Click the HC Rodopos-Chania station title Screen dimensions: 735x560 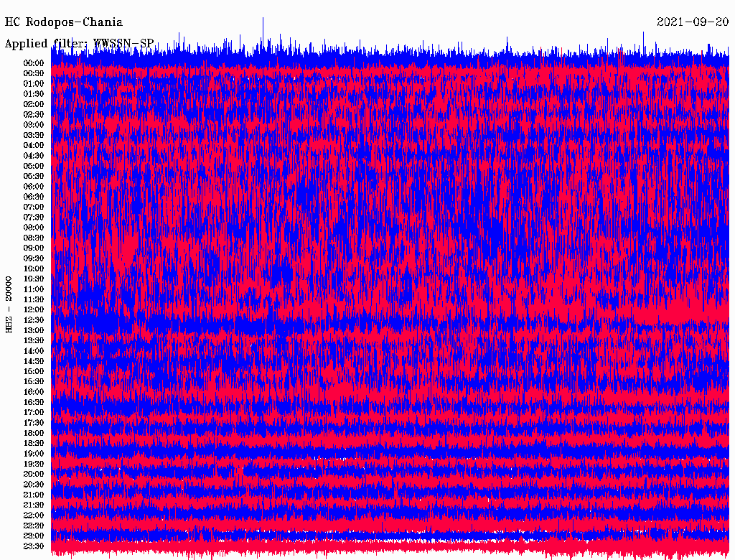(64, 22)
